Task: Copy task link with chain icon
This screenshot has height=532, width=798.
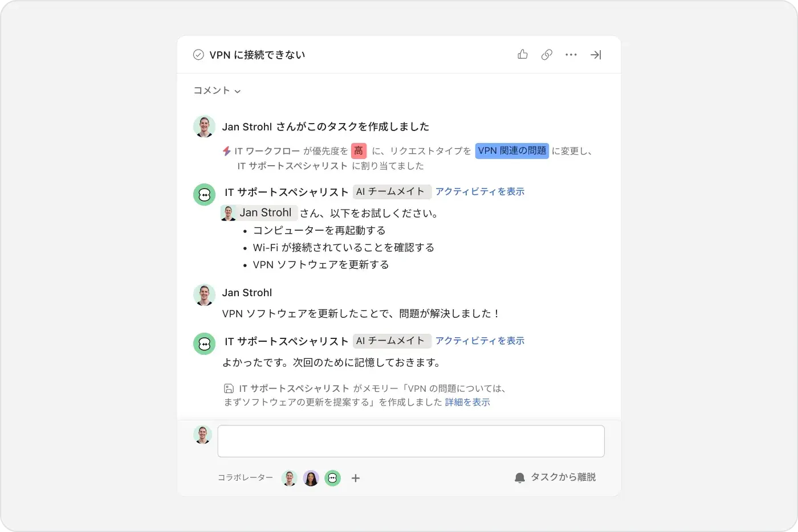Action: click(x=547, y=55)
